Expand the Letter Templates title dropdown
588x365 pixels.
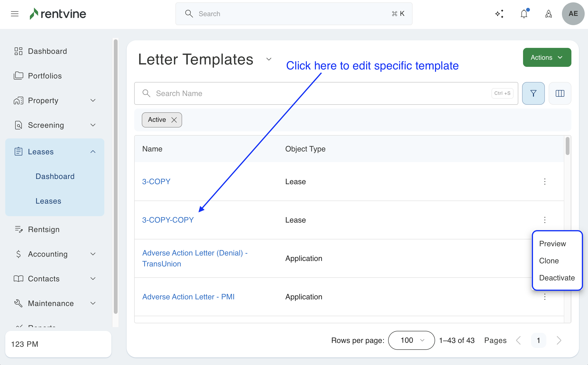[269, 59]
